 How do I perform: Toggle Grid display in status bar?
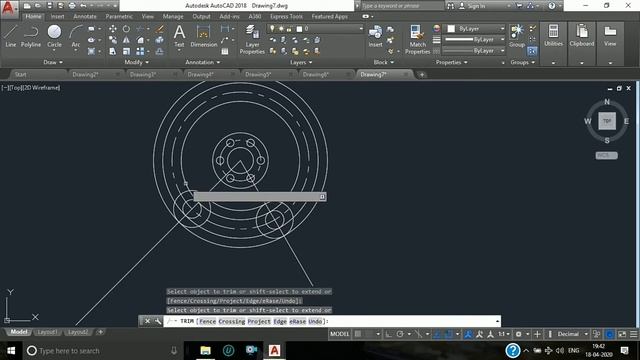358,334
